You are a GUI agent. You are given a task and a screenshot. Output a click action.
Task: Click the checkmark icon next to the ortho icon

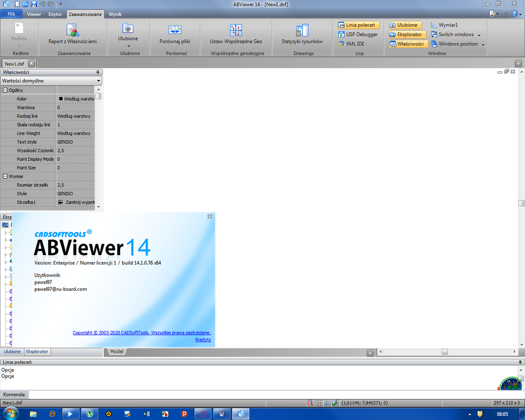pyautogui.click(x=335, y=403)
